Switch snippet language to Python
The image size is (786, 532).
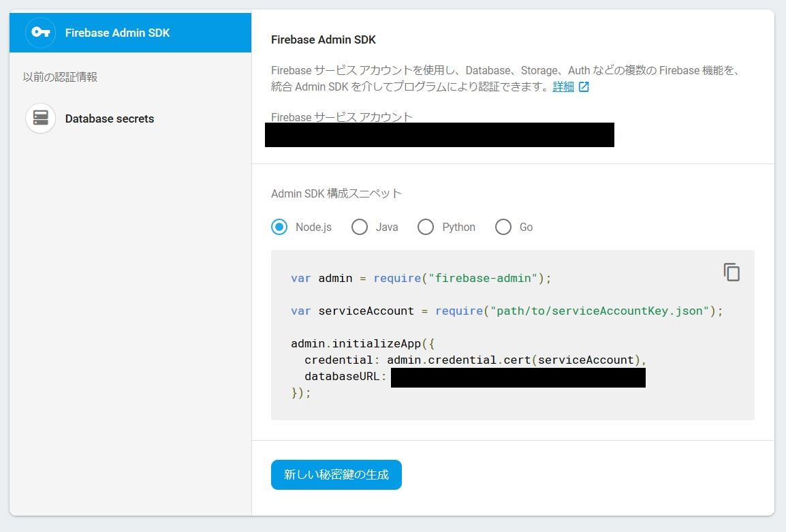426,227
